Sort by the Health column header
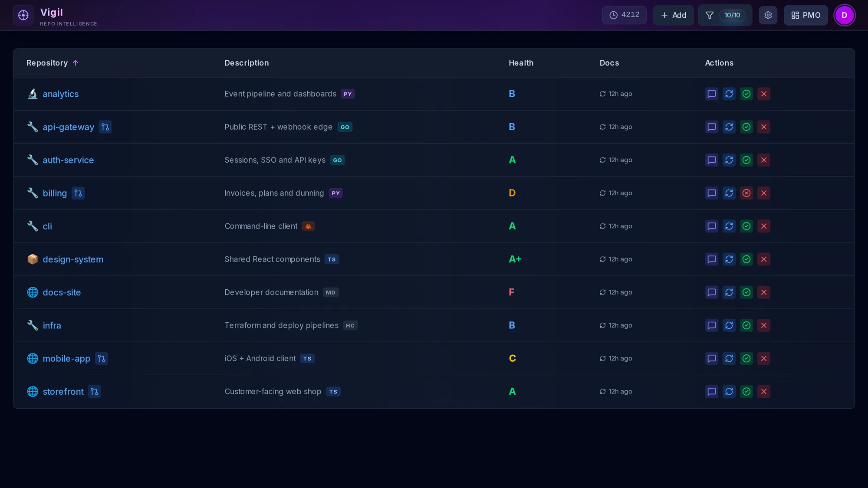The width and height of the screenshot is (868, 488). [521, 63]
